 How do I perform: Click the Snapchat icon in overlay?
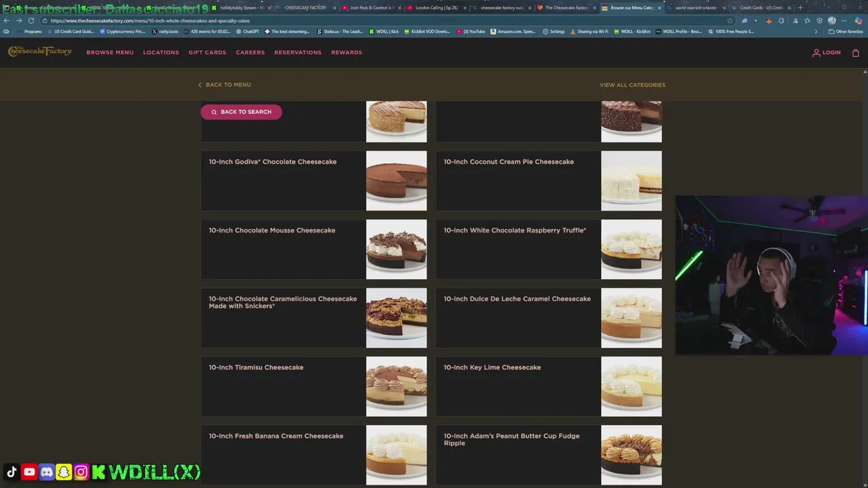tap(64, 472)
